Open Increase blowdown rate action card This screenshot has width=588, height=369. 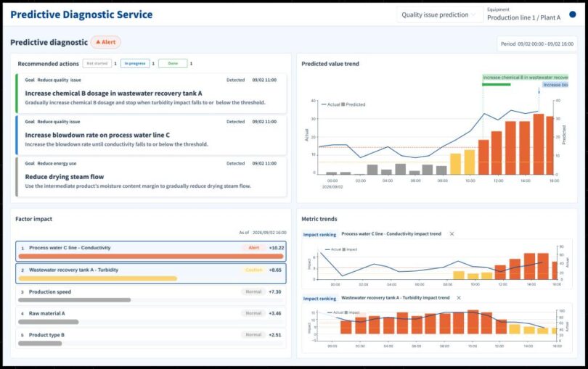(x=151, y=135)
